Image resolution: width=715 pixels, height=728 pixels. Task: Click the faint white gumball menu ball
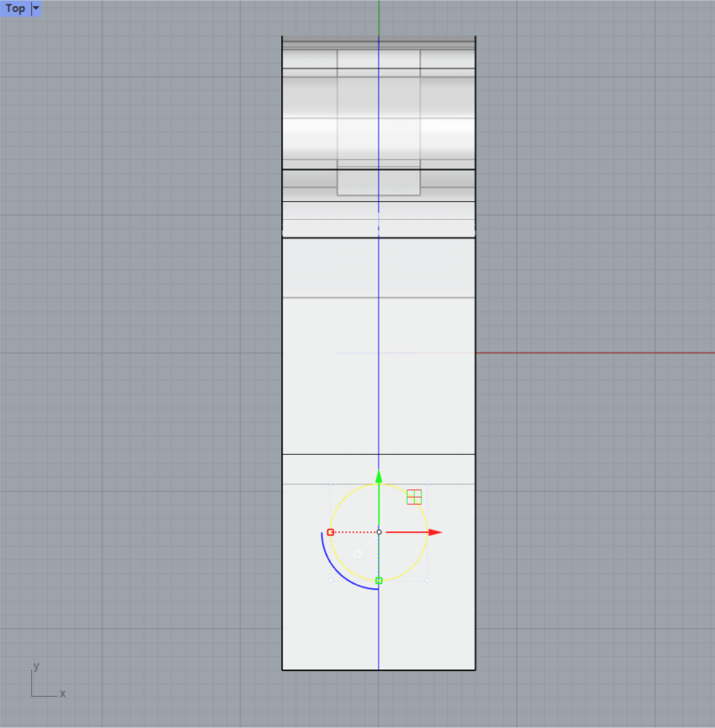click(x=357, y=554)
